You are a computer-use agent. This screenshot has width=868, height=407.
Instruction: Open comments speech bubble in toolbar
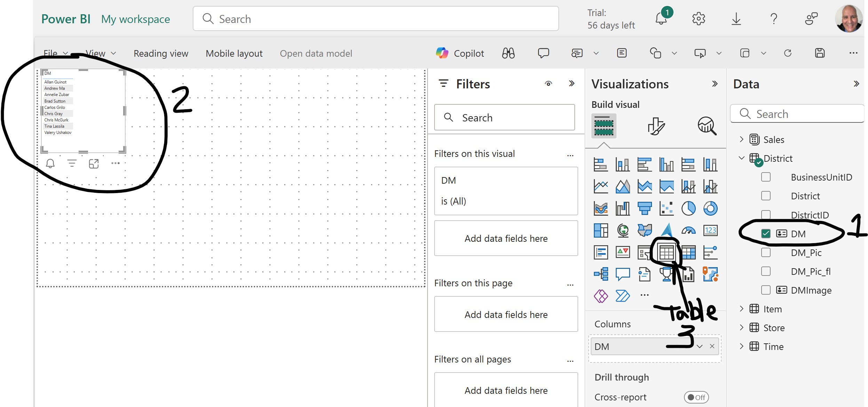point(543,53)
